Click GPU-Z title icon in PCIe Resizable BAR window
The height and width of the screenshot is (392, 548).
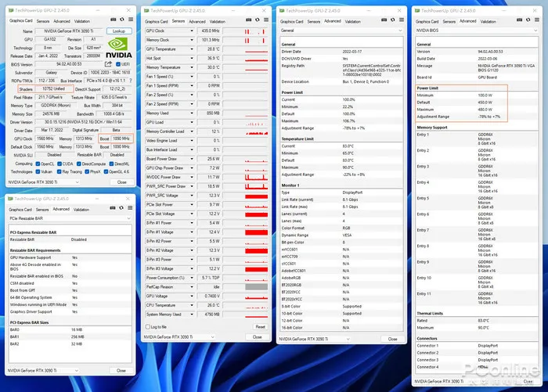[10, 199]
